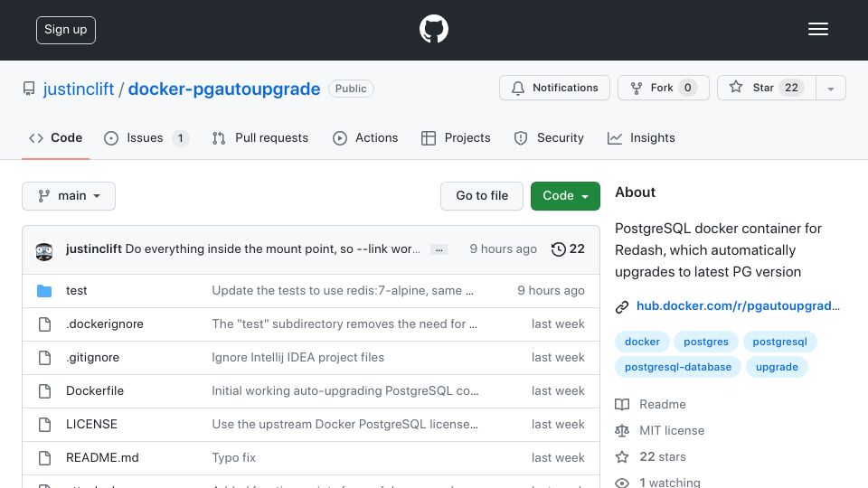
Task: Open the docker-pgautoupgrade repository link
Action: point(224,89)
